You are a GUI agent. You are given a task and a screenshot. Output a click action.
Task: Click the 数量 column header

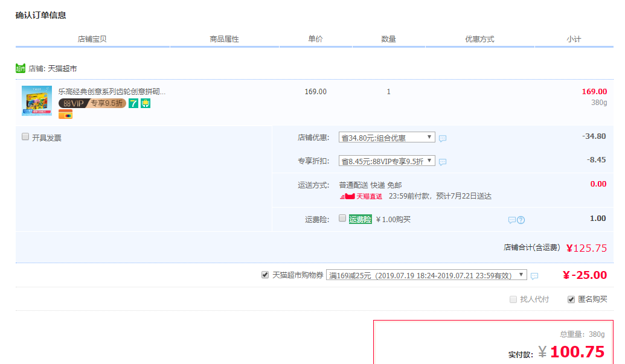[388, 39]
